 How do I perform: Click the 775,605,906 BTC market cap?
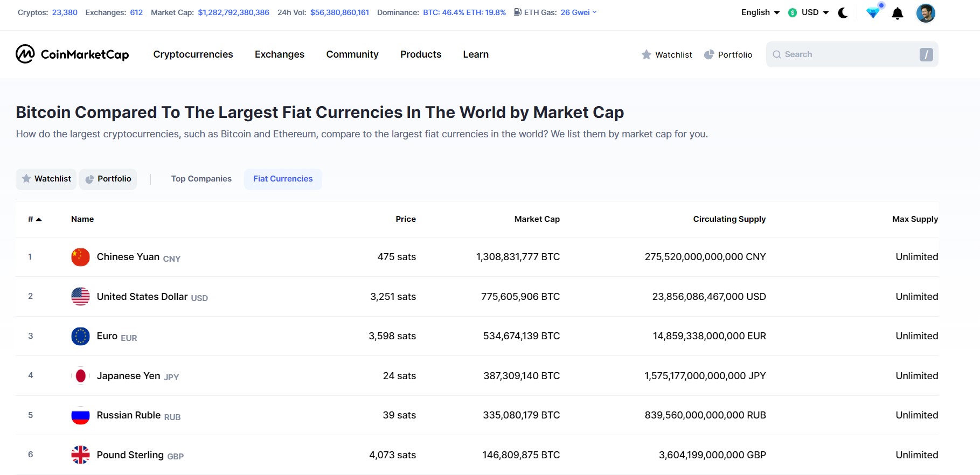point(520,297)
